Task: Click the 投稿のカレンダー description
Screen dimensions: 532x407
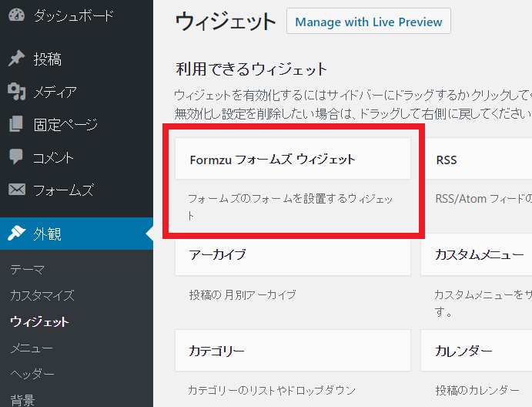Action: tap(477, 390)
